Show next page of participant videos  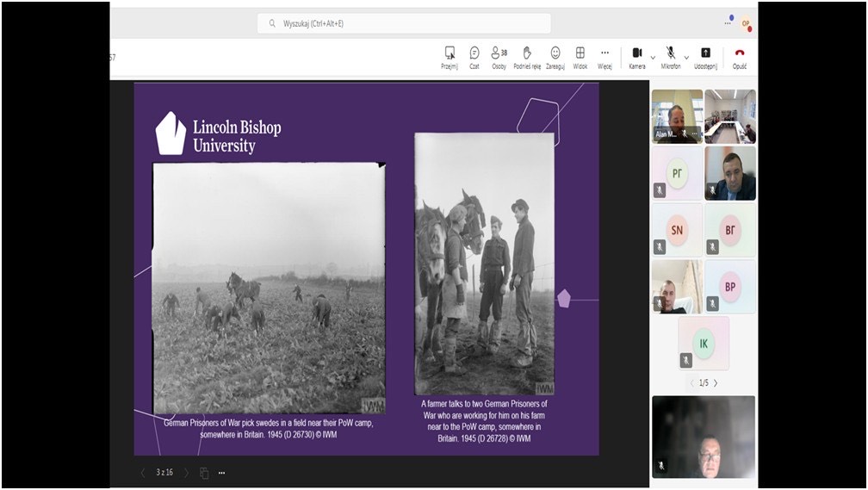[716, 383]
